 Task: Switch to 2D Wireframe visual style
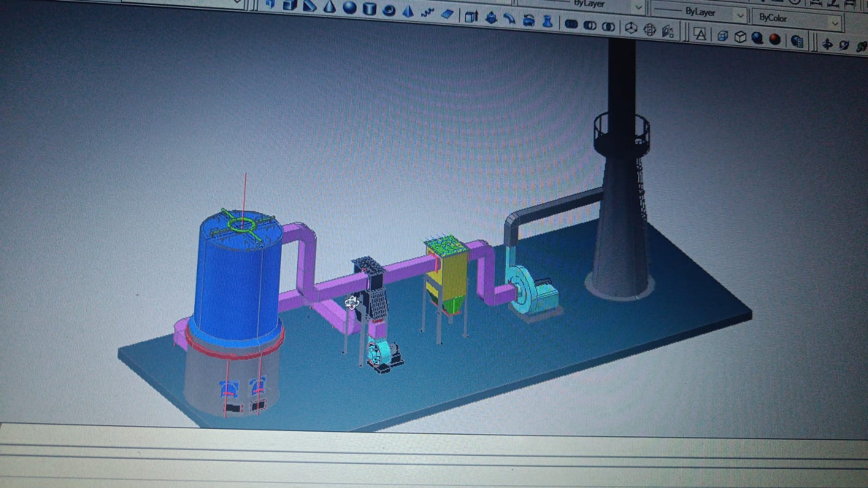[x=700, y=34]
